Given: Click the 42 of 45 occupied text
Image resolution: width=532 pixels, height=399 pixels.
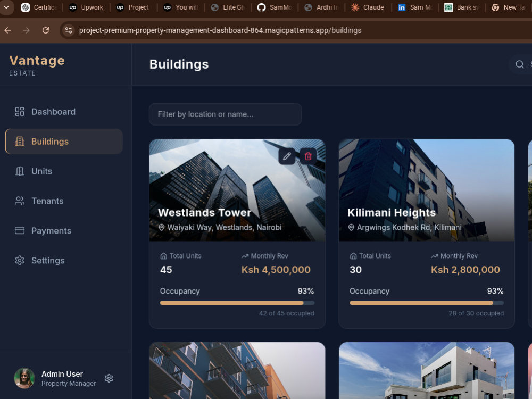Looking at the screenshot, I should [287, 313].
